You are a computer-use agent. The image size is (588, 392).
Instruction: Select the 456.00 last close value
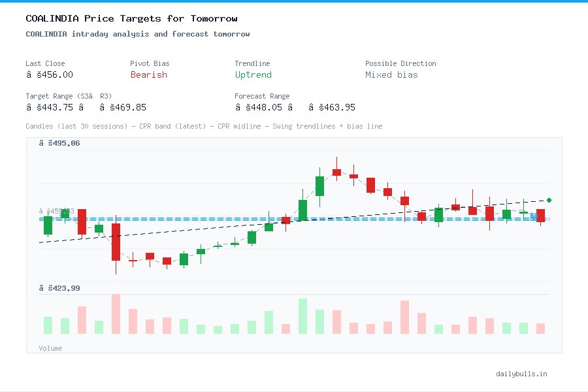(x=50, y=74)
